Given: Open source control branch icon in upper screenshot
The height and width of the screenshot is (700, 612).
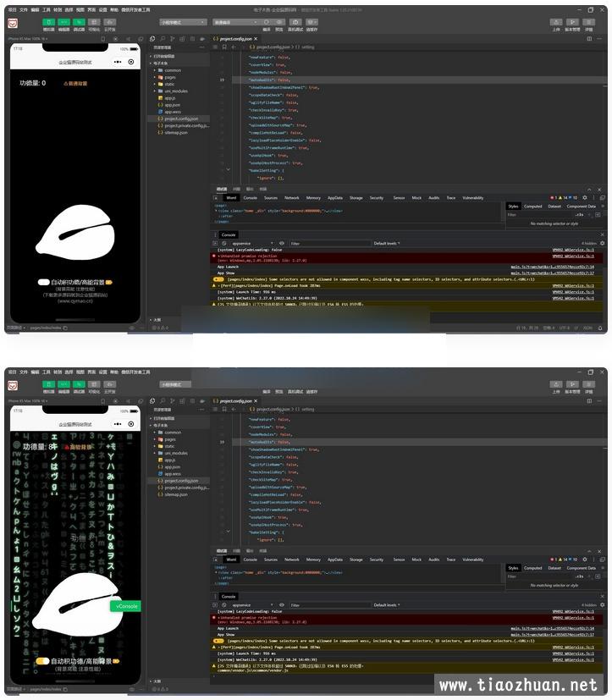Looking at the screenshot, I should pos(173,39).
